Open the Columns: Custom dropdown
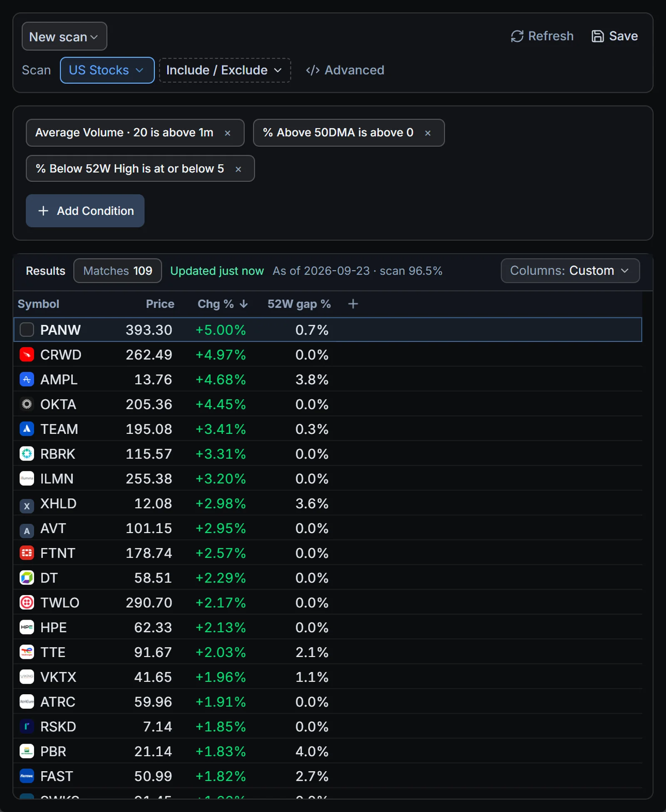 (570, 271)
